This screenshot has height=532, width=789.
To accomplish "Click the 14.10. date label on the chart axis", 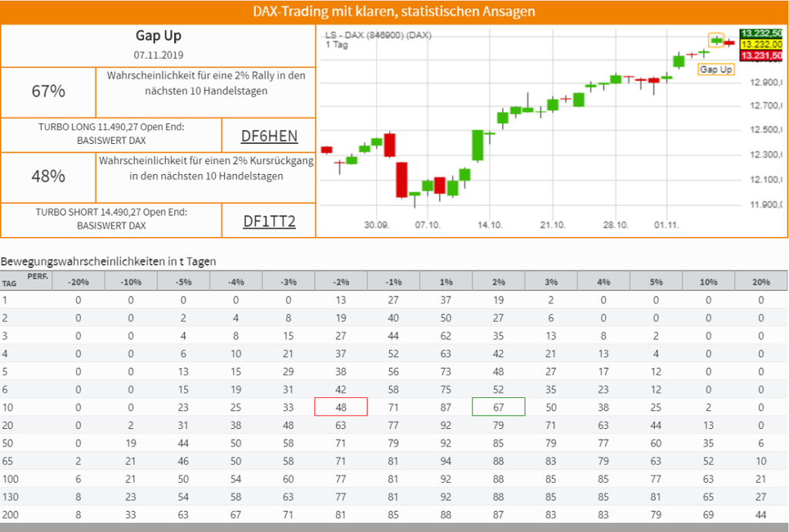I will point(490,225).
